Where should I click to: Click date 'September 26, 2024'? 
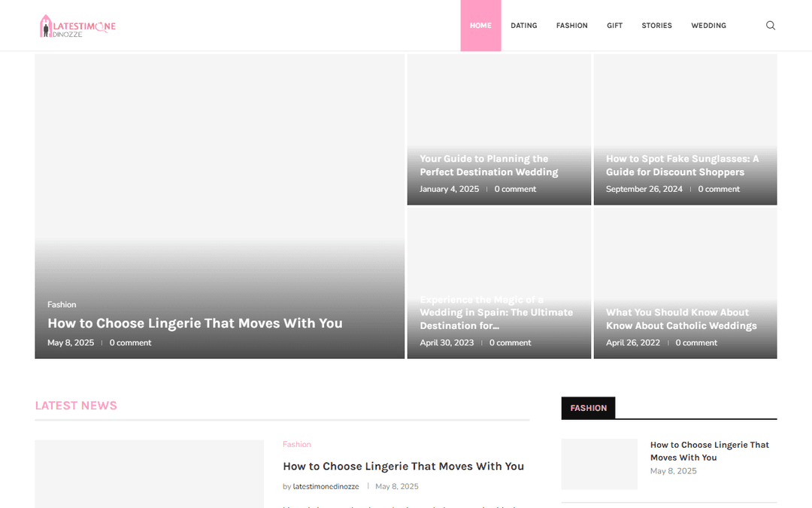(644, 189)
